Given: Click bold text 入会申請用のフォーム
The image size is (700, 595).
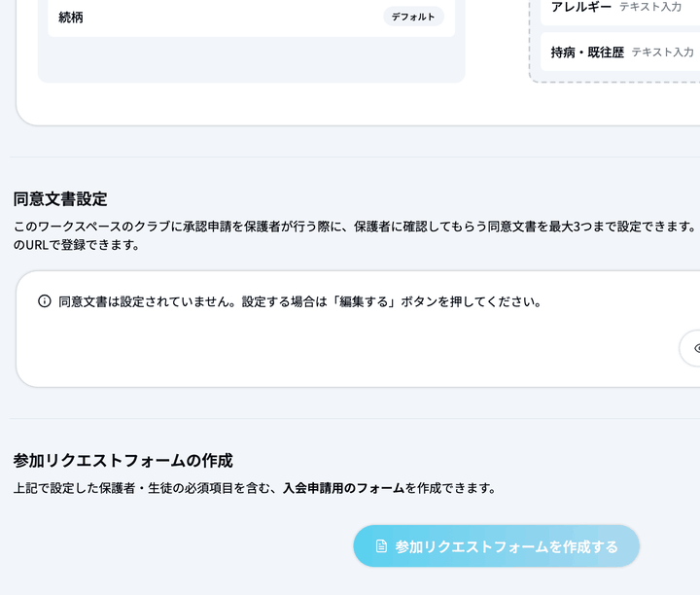Looking at the screenshot, I should [x=344, y=488].
